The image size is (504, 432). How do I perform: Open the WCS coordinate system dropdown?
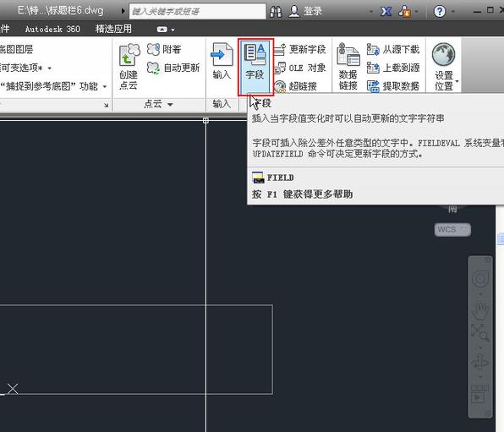[452, 229]
